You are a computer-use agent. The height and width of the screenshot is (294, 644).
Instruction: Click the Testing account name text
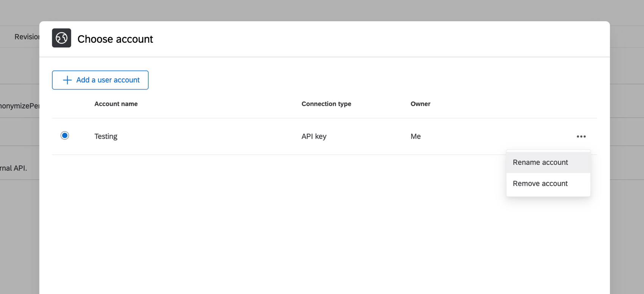(x=106, y=136)
